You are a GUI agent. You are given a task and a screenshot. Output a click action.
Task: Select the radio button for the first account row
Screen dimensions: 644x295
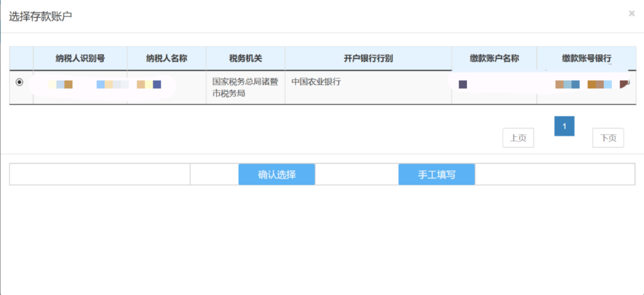pos(20,83)
